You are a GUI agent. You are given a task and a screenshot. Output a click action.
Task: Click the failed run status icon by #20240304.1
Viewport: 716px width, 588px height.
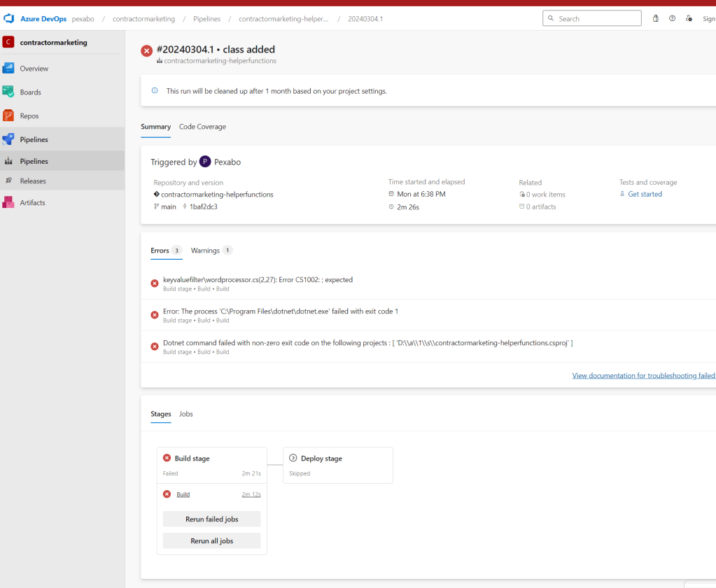pos(146,50)
